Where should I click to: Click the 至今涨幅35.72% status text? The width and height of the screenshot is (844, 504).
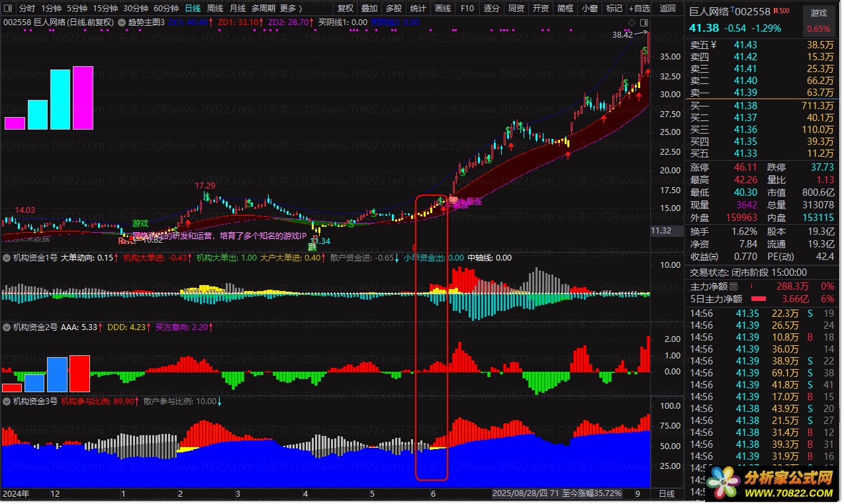592,494
